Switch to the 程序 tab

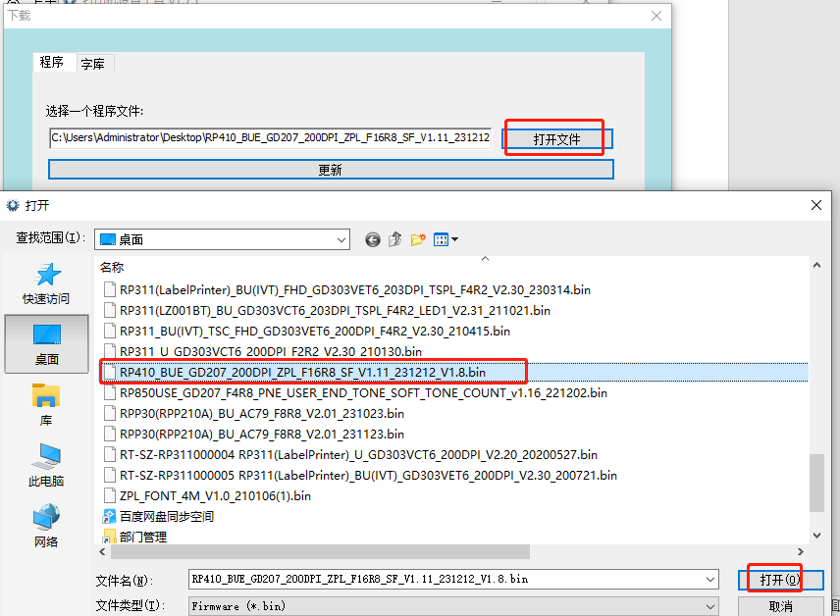tap(52, 63)
